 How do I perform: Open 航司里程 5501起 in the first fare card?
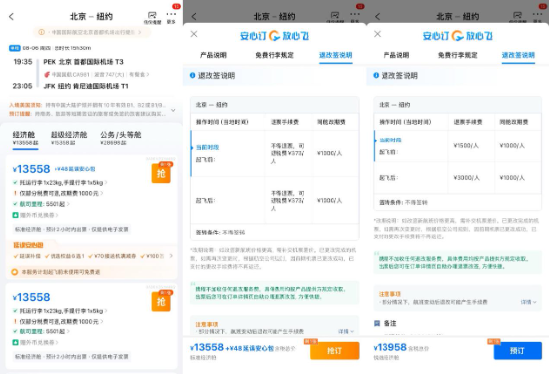[41, 204]
